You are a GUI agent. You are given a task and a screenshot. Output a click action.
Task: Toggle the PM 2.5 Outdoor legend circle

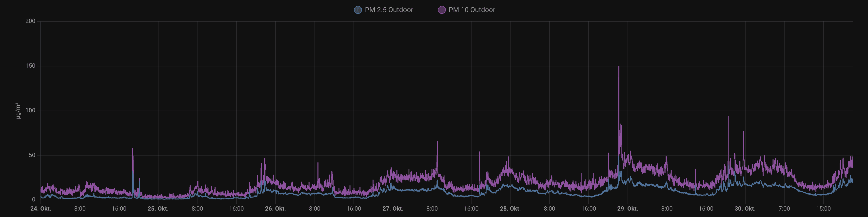pos(357,10)
